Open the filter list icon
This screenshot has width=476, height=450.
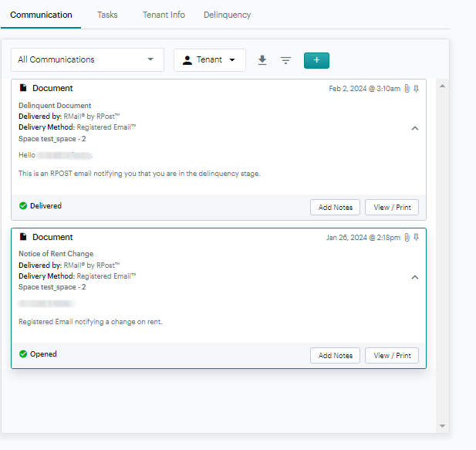[x=285, y=60]
